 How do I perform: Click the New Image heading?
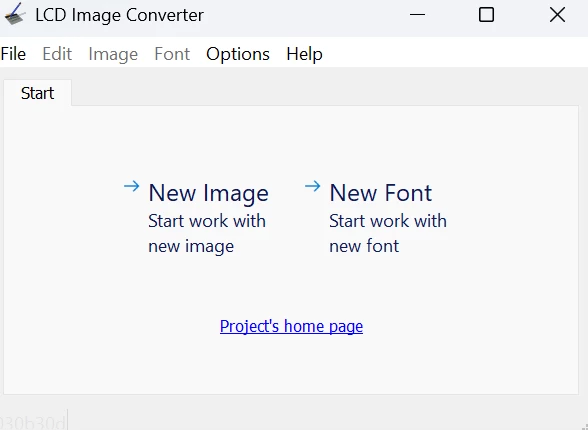click(208, 193)
